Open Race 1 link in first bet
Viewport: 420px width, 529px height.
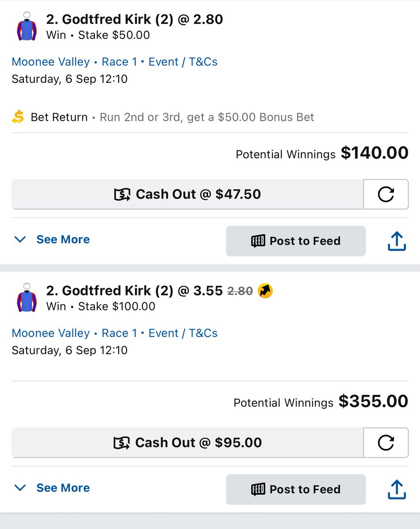tap(119, 62)
